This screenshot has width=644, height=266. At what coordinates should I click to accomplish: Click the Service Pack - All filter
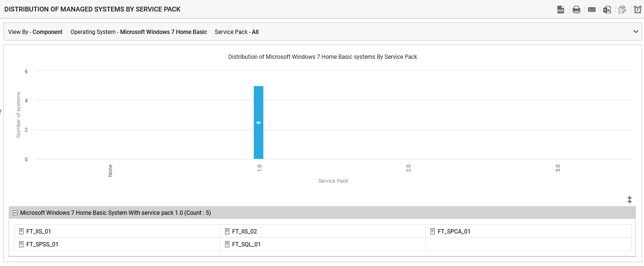point(237,32)
